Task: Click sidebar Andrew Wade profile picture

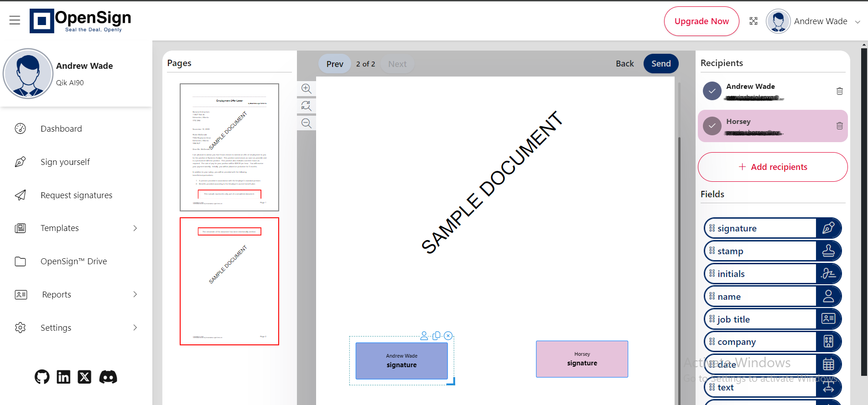Action: [28, 74]
